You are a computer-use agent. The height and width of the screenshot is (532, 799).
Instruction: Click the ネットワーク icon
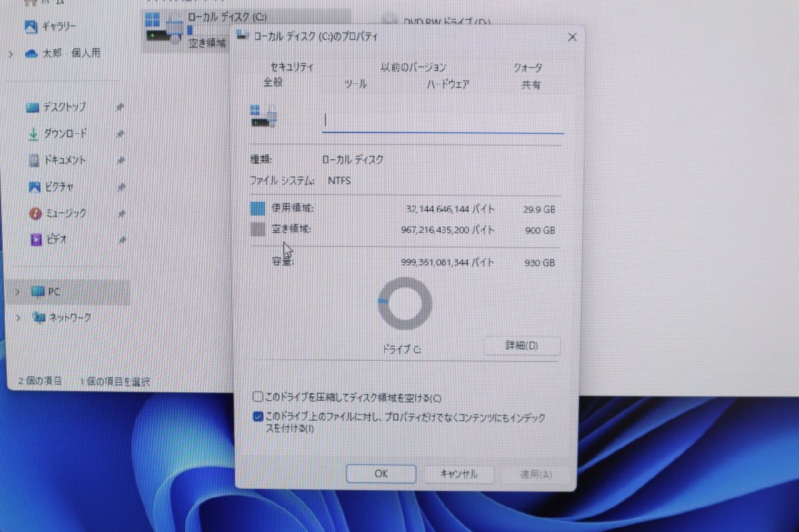[x=39, y=318]
